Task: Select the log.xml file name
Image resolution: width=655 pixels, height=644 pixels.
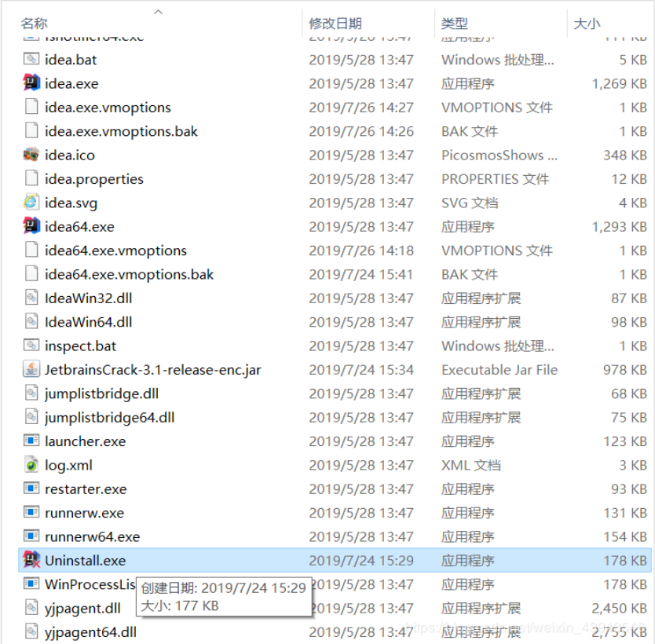Action: click(68, 465)
